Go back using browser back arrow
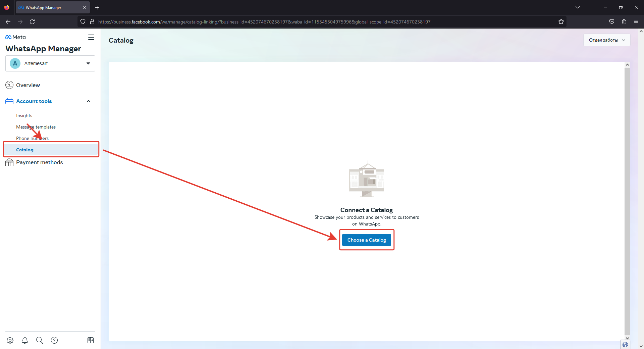The image size is (644, 349). tap(8, 21)
